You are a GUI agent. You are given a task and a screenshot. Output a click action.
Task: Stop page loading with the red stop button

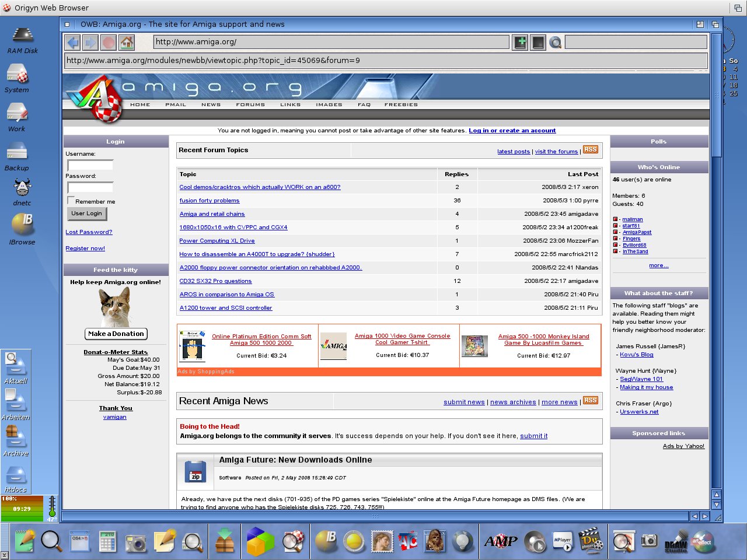coord(109,42)
